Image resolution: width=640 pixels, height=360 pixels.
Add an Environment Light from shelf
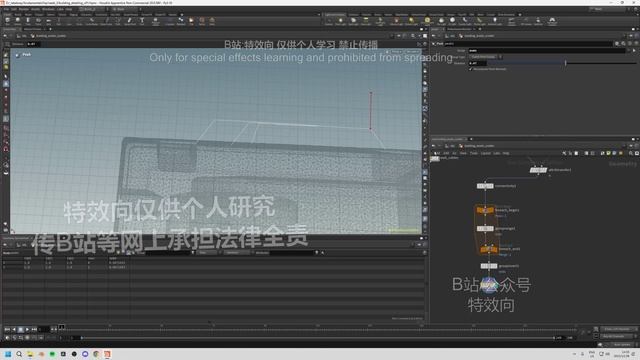pos(427,21)
